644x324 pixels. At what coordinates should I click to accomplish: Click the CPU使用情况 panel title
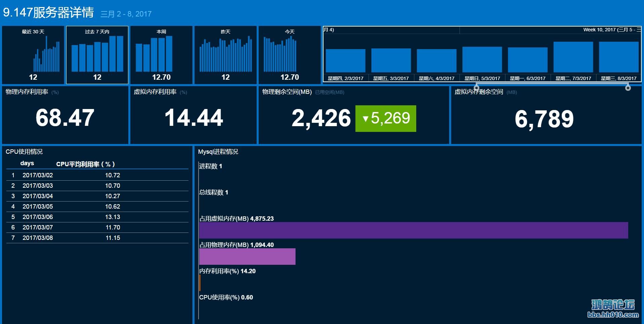pyautogui.click(x=24, y=152)
